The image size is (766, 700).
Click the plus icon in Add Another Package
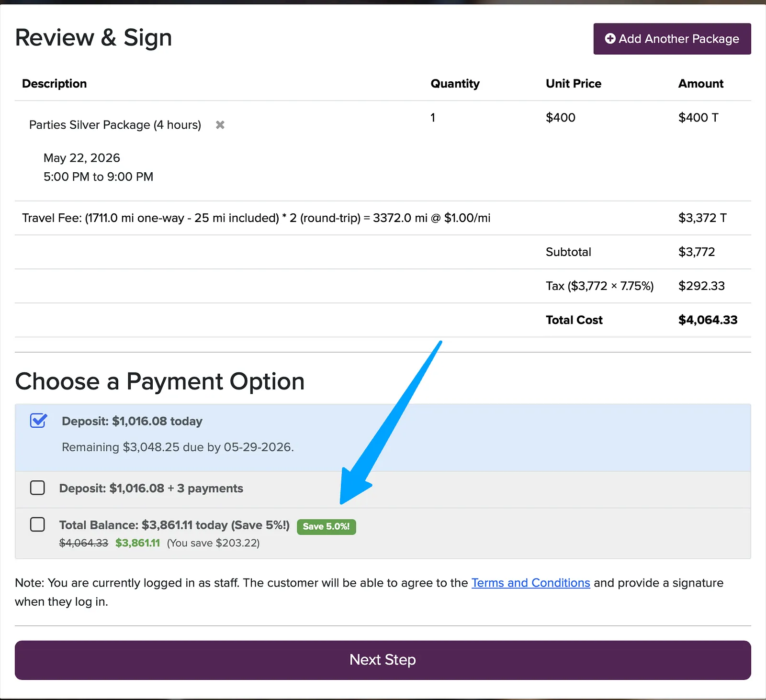click(610, 39)
